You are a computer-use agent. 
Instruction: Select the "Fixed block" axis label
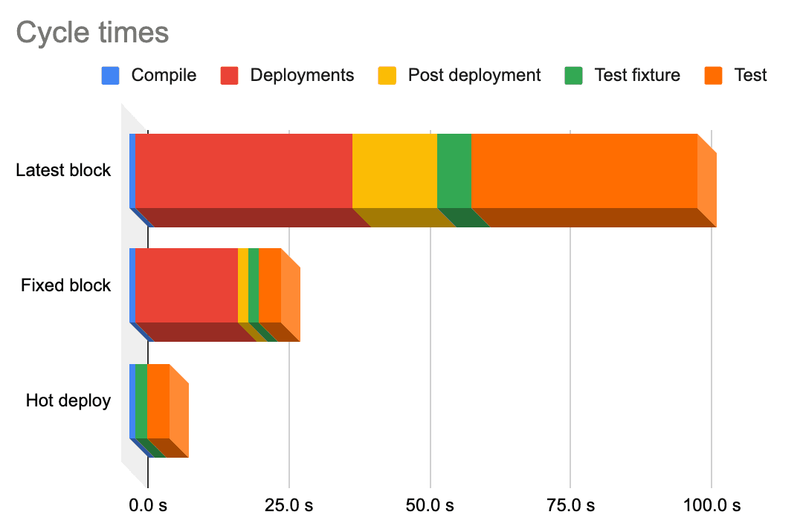(x=65, y=285)
